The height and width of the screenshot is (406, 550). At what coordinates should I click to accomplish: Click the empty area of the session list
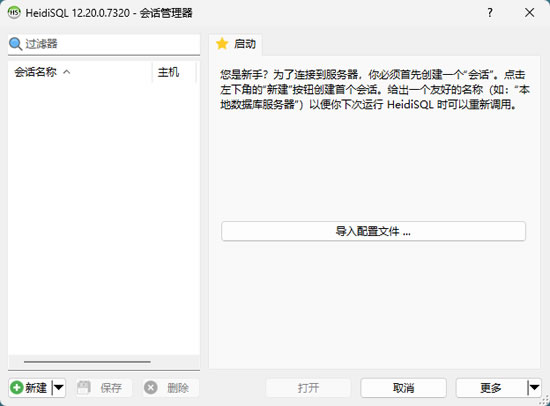coord(104,218)
